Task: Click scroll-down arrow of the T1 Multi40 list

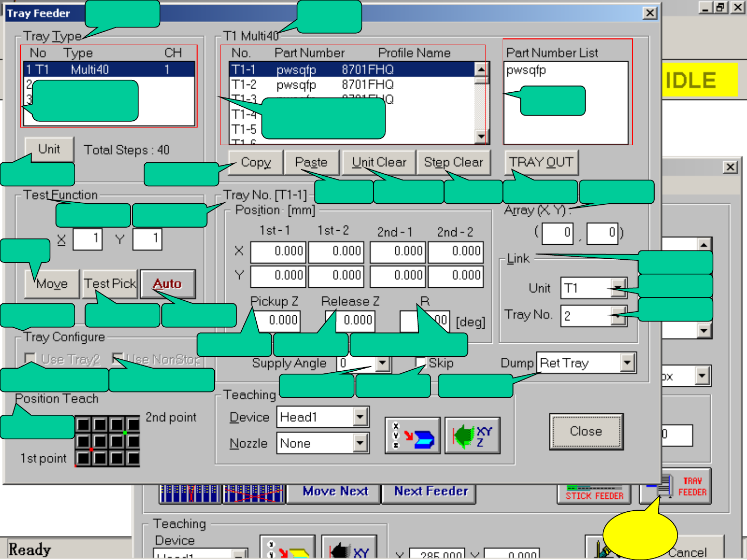Action: (482, 136)
